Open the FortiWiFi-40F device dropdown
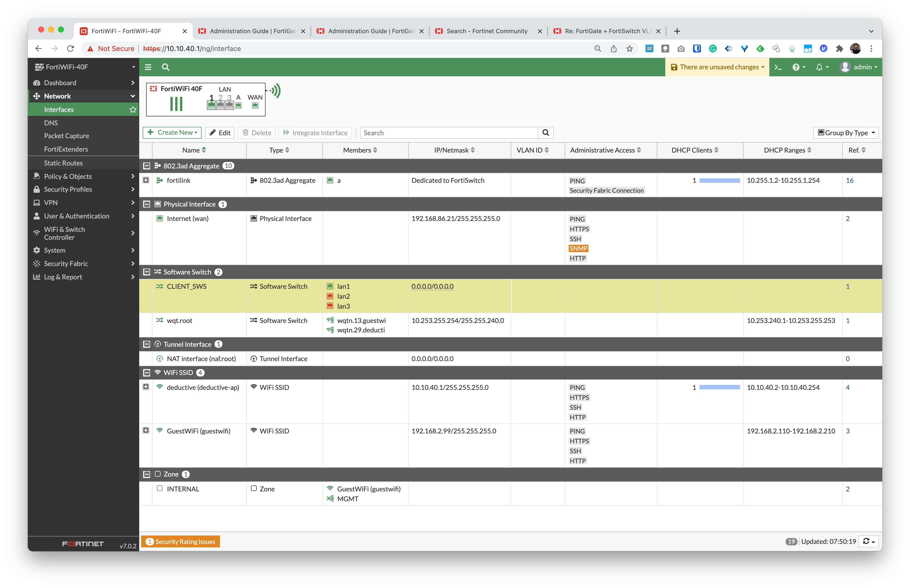 (83, 67)
